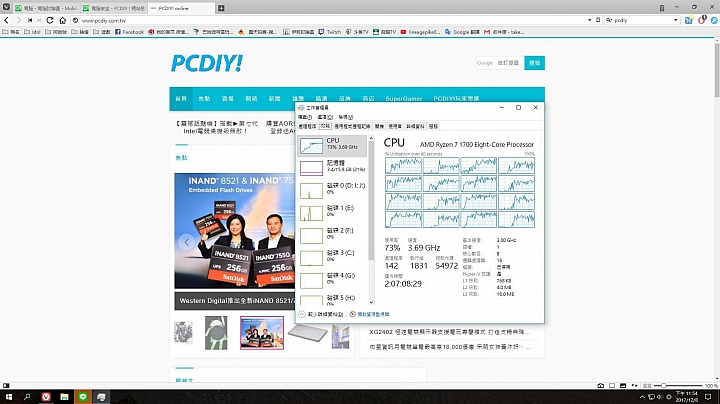
Task: Open the Twitch bookmark
Action: [330, 32]
